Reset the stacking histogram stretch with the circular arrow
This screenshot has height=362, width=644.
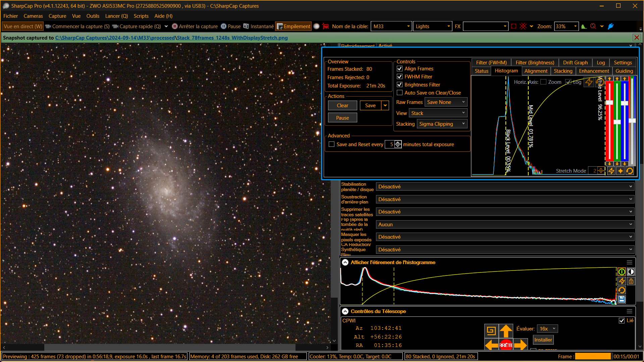click(x=630, y=171)
